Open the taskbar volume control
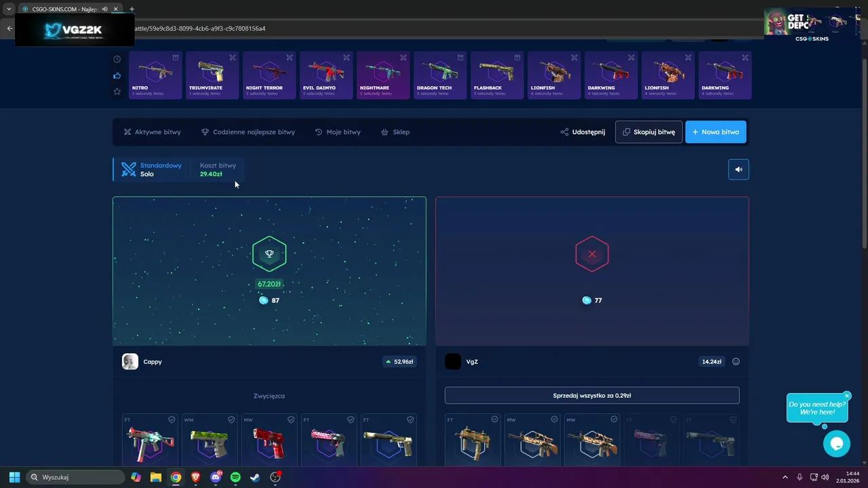Screen dimensions: 868x488 click(x=825, y=477)
